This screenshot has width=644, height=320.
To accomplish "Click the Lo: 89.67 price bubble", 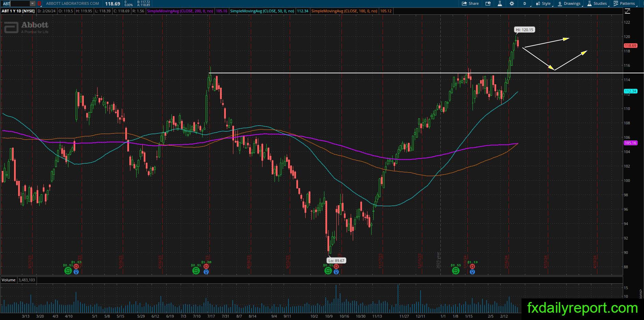I will (x=336, y=261).
